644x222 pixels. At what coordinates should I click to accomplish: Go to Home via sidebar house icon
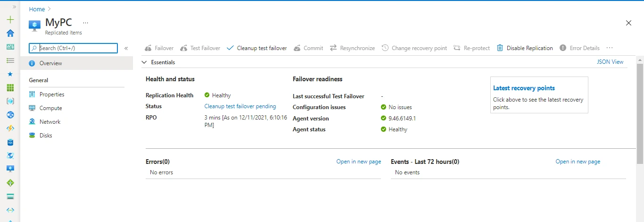[x=10, y=33]
